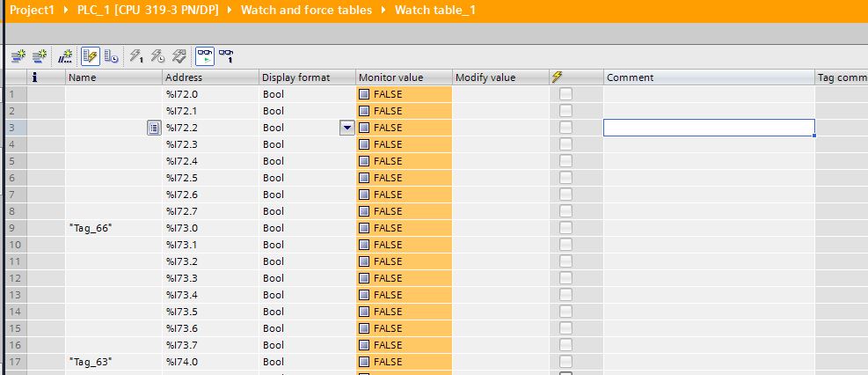Click address cell %I74.0

point(211,362)
